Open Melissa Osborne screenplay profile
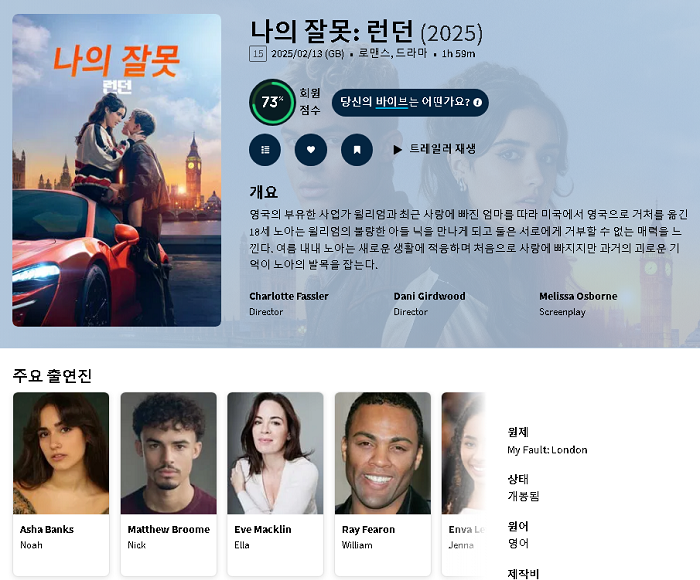Viewport: 700px width, 580px height. [x=578, y=296]
